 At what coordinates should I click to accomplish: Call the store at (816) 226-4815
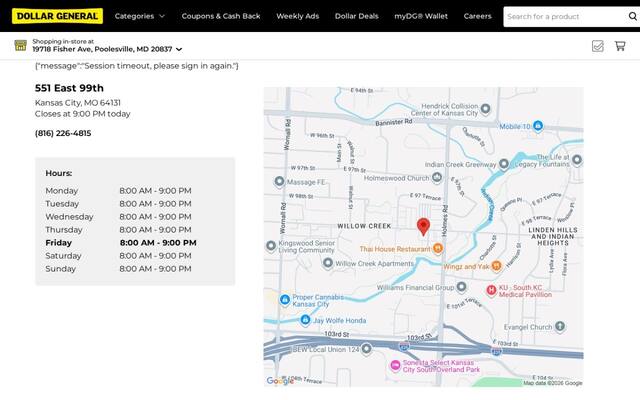(63, 133)
